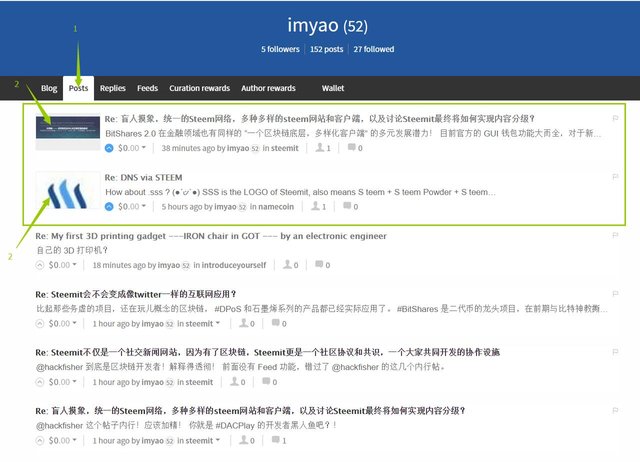Upvote the Steemit twitter question reply
This screenshot has height=462, width=640.
point(40,324)
